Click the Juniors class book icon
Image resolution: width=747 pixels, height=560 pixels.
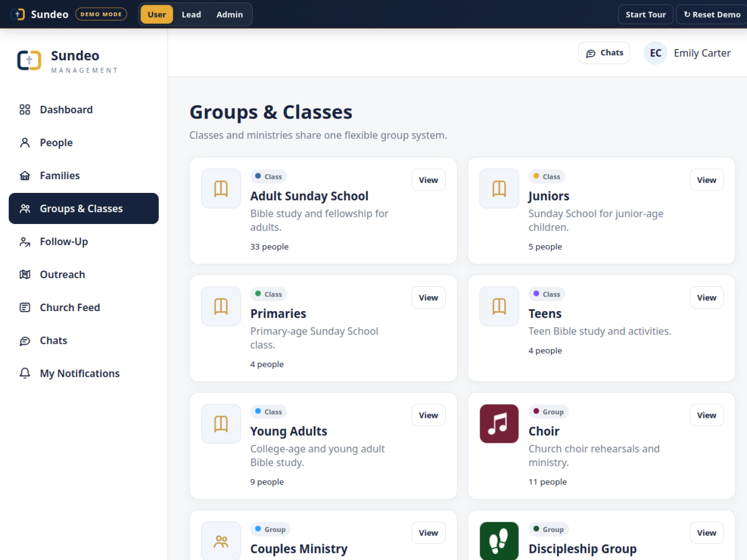499,188
